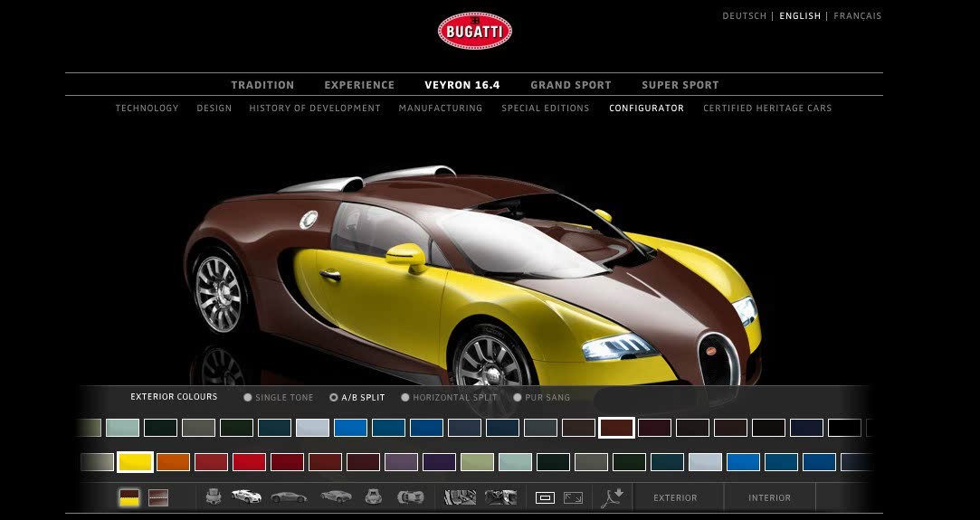Select the Configurator submenu item
This screenshot has width=980, height=520.
[x=647, y=108]
